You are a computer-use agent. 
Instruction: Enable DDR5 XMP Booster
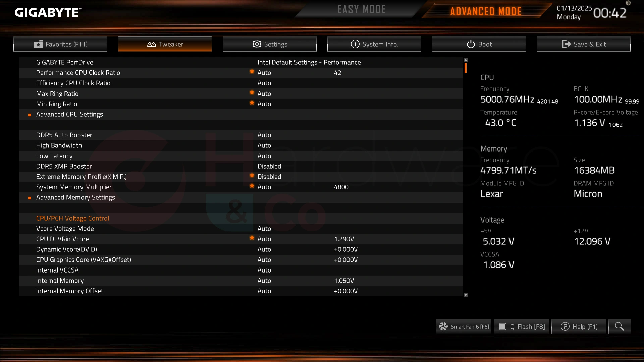click(x=268, y=166)
